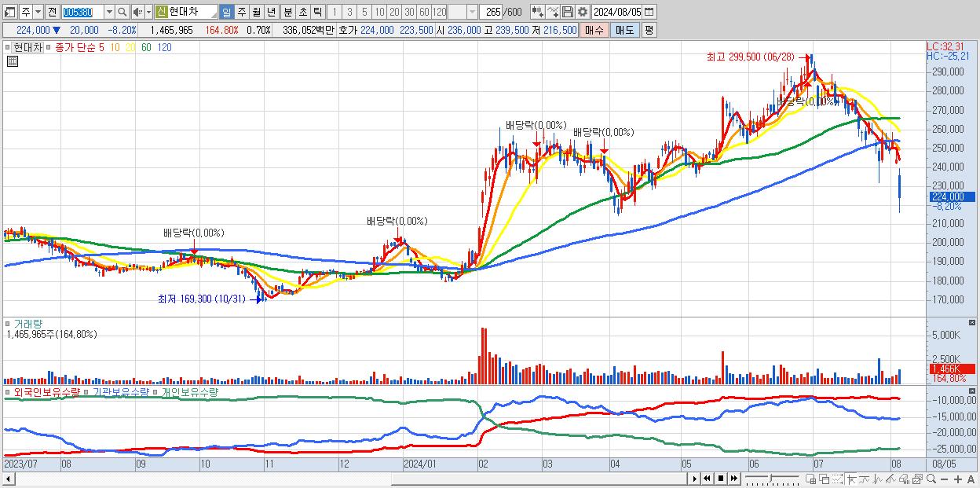Zoom out with the minus icon

[944, 479]
